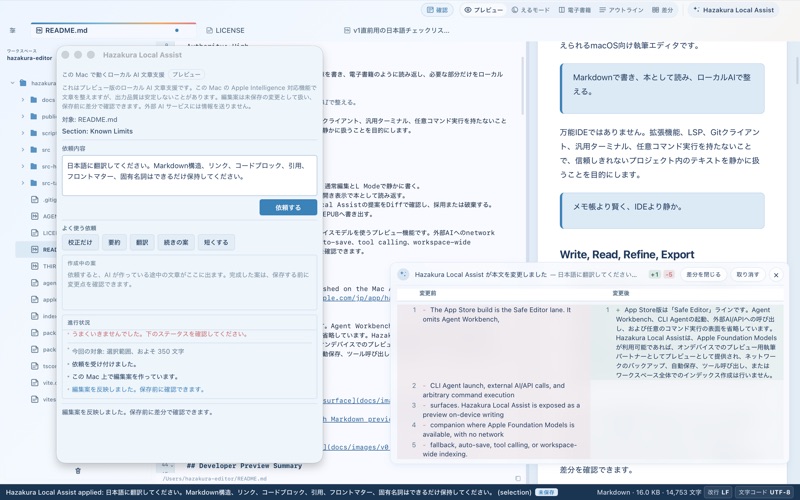Click the 変更後 column header
800x500 pixels.
(x=621, y=293)
